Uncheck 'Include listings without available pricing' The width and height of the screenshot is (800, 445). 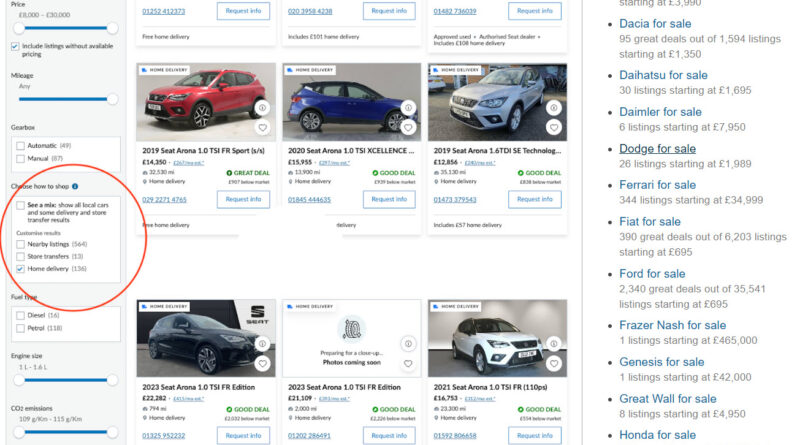tap(15, 46)
